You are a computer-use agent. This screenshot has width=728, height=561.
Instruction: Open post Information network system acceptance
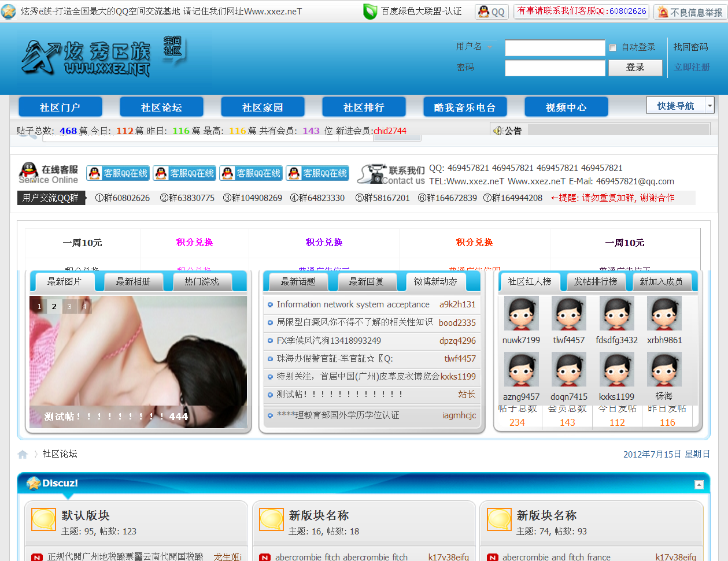[353, 304]
